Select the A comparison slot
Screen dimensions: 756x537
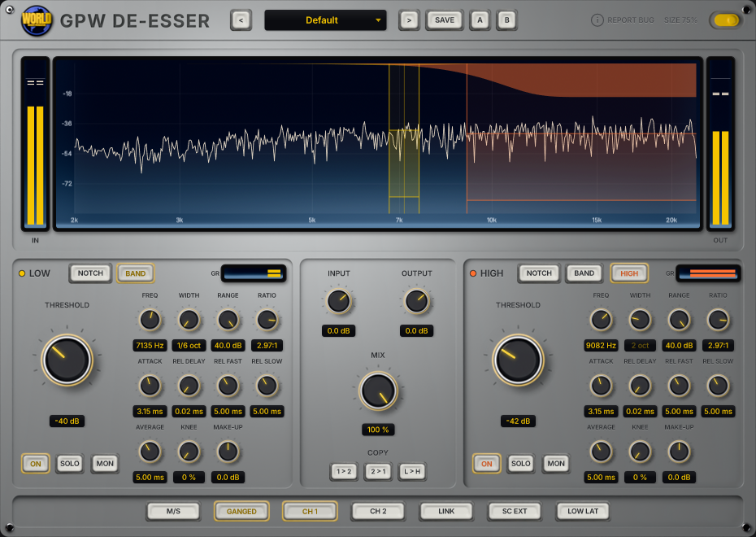point(480,20)
